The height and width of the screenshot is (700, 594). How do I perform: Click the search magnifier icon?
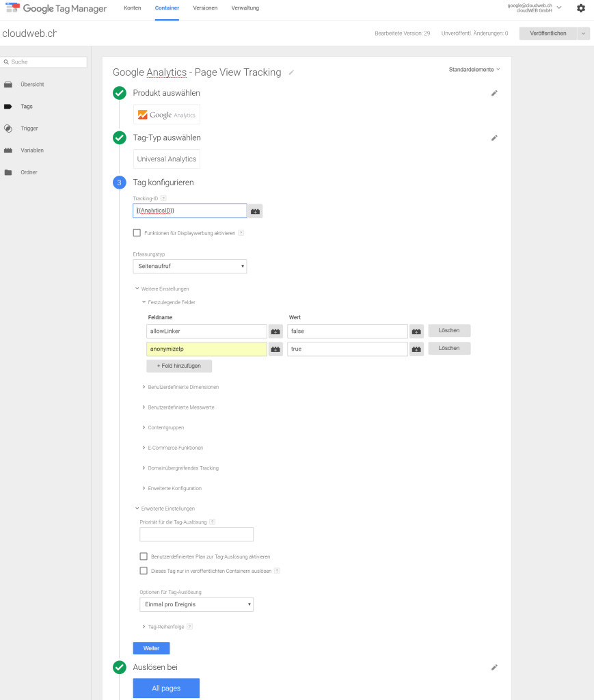click(6, 62)
